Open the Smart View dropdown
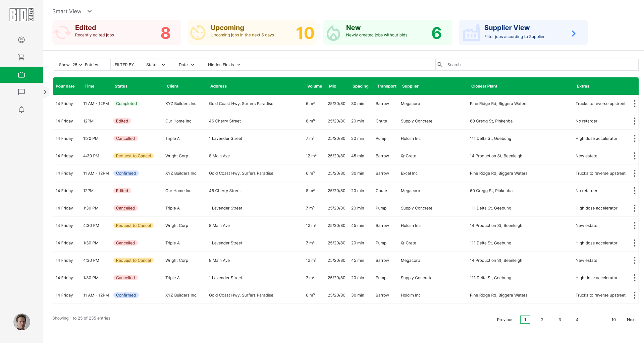The height and width of the screenshot is (343, 644). 72,11
